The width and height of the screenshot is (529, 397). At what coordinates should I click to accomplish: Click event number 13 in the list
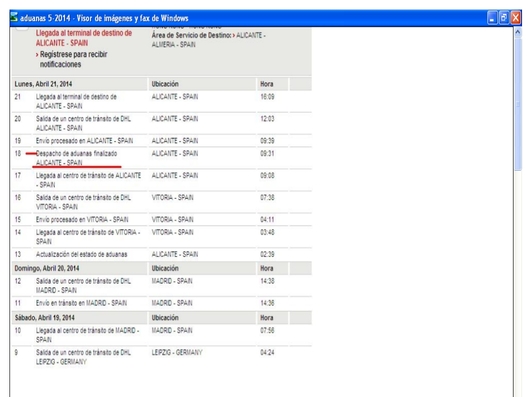pos(18,254)
